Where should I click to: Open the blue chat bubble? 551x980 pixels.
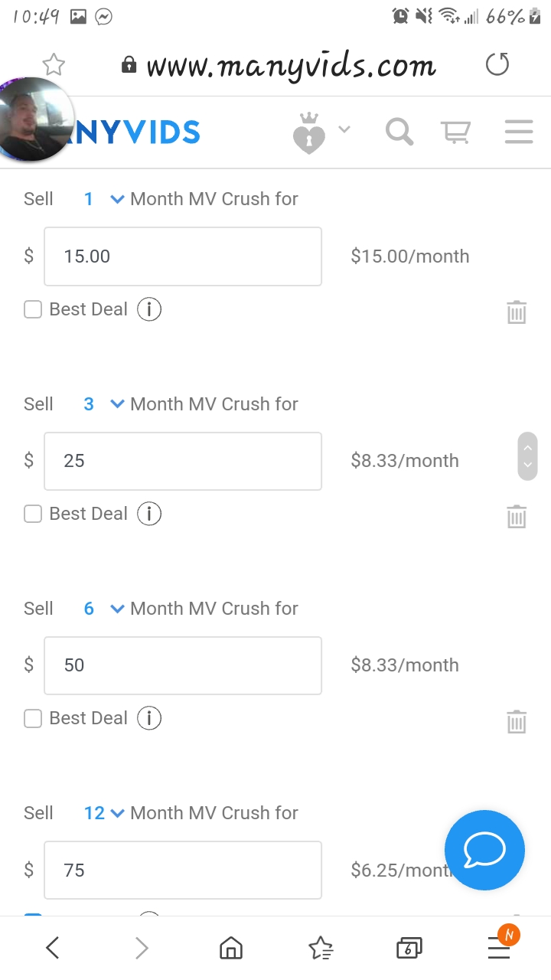(x=484, y=850)
